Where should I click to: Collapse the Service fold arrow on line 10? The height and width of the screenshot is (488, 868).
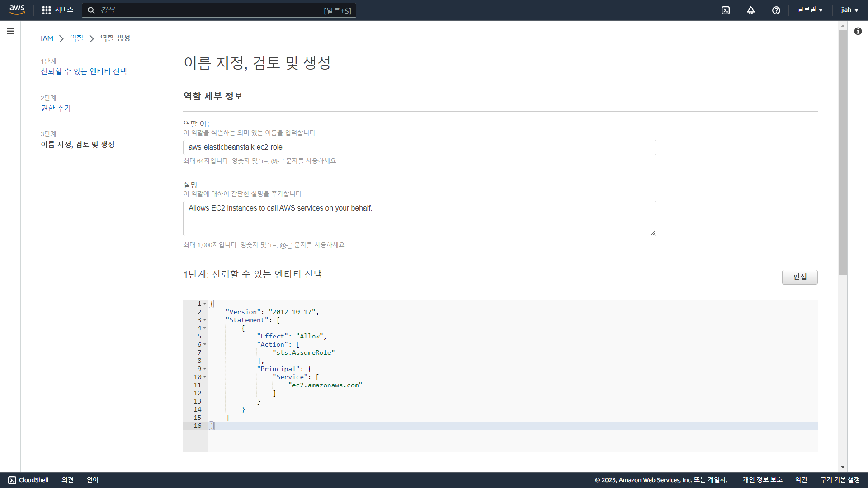click(x=205, y=377)
